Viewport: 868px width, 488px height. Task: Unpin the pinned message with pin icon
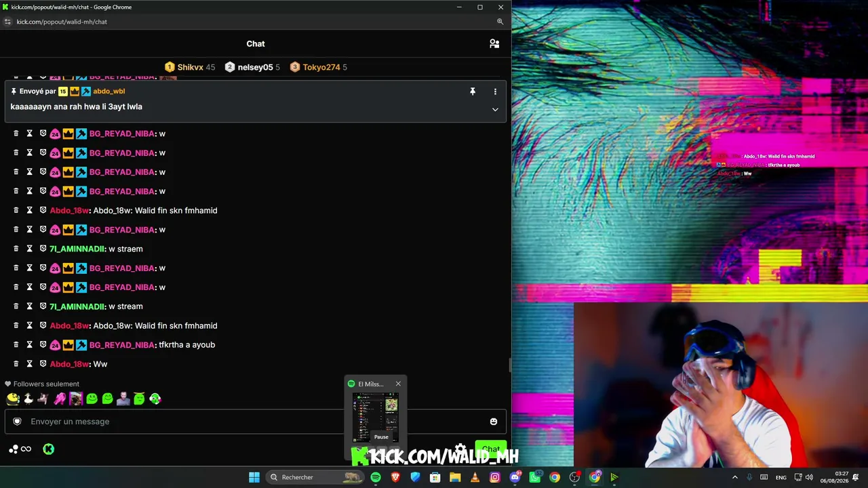click(473, 91)
